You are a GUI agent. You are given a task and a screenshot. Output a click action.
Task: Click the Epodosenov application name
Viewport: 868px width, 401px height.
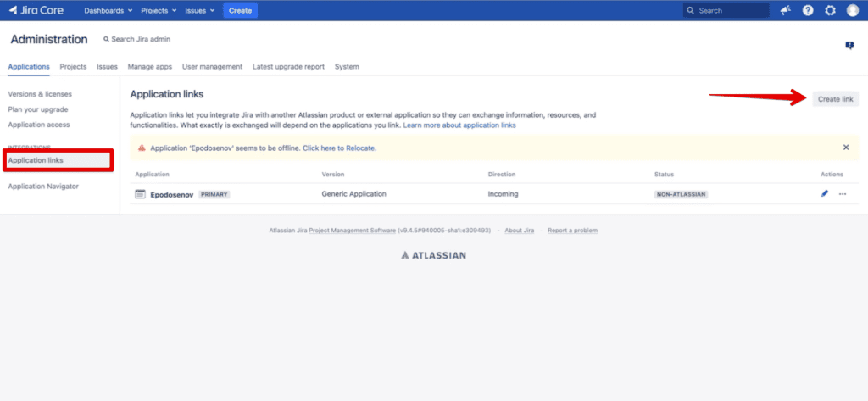(172, 194)
